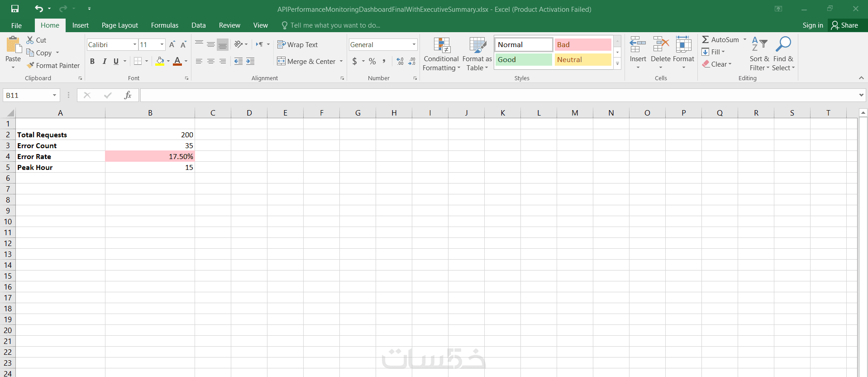The width and height of the screenshot is (868, 377).
Task: Select the Error Rate value cell 17.50%
Action: [x=150, y=156]
